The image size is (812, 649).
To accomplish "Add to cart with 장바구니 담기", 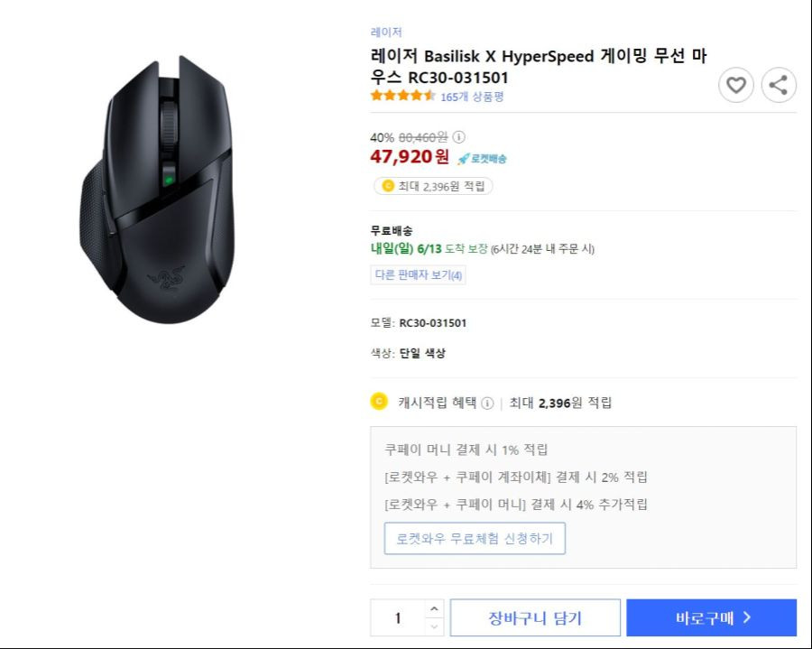I will click(x=535, y=618).
